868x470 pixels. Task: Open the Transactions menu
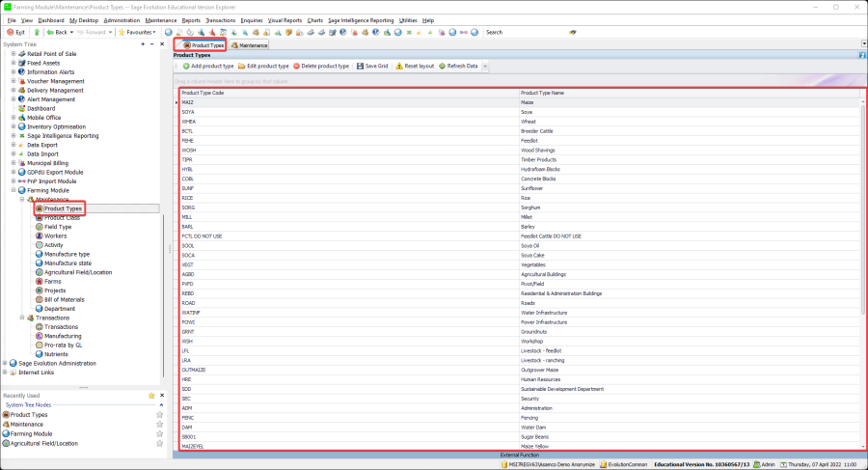tap(220, 19)
